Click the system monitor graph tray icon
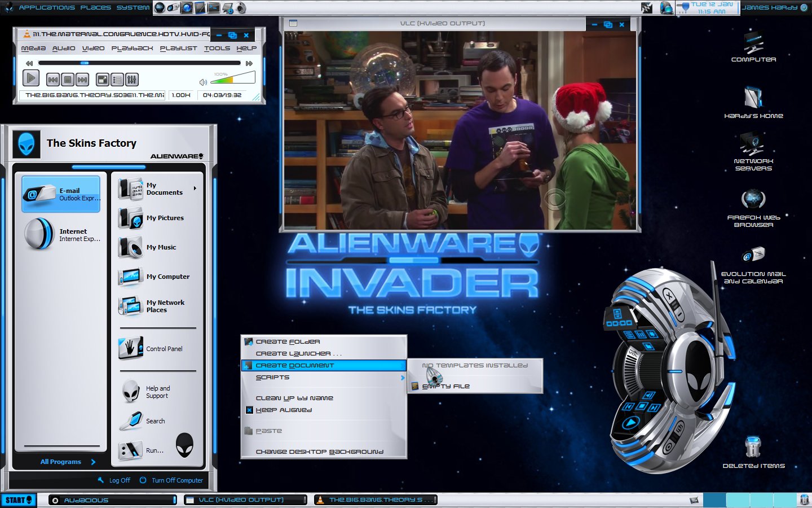 point(647,8)
